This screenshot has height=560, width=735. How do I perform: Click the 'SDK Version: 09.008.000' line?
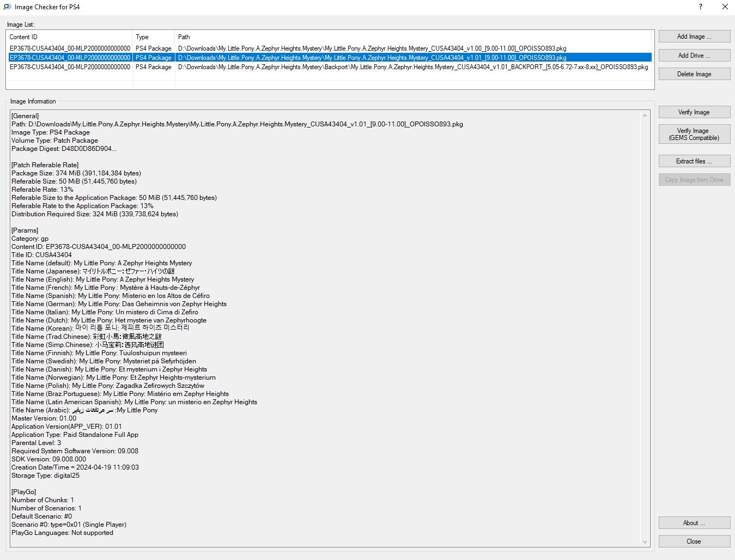[48, 459]
